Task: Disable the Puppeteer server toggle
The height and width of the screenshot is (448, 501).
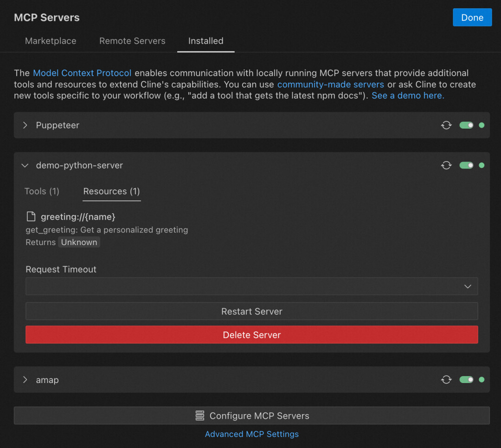Action: pyautogui.click(x=466, y=125)
